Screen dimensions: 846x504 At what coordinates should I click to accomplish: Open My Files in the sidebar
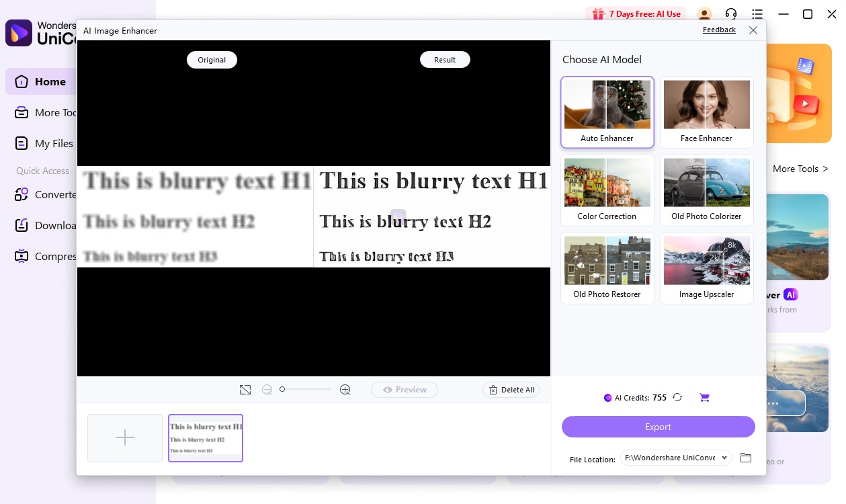coord(44,143)
